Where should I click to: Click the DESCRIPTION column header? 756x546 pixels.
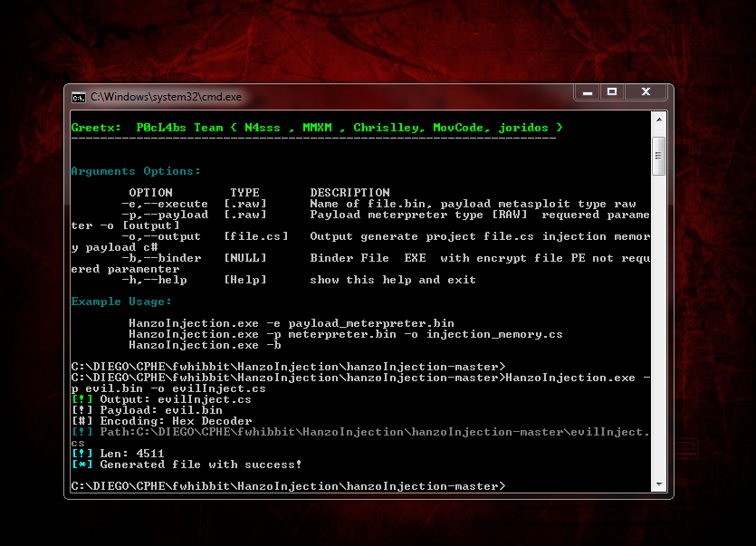click(x=350, y=193)
